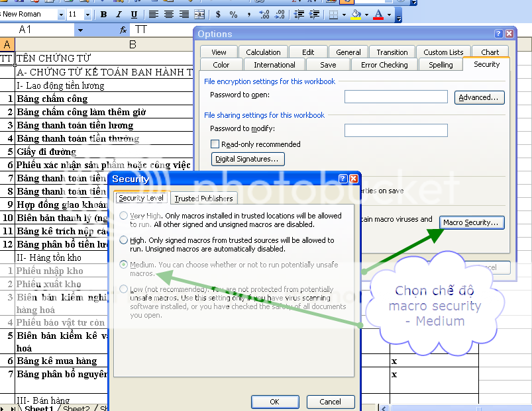Screen dimensions: 532x411
Task: Enable the Read-only recommended checkbox
Action: coord(215,144)
